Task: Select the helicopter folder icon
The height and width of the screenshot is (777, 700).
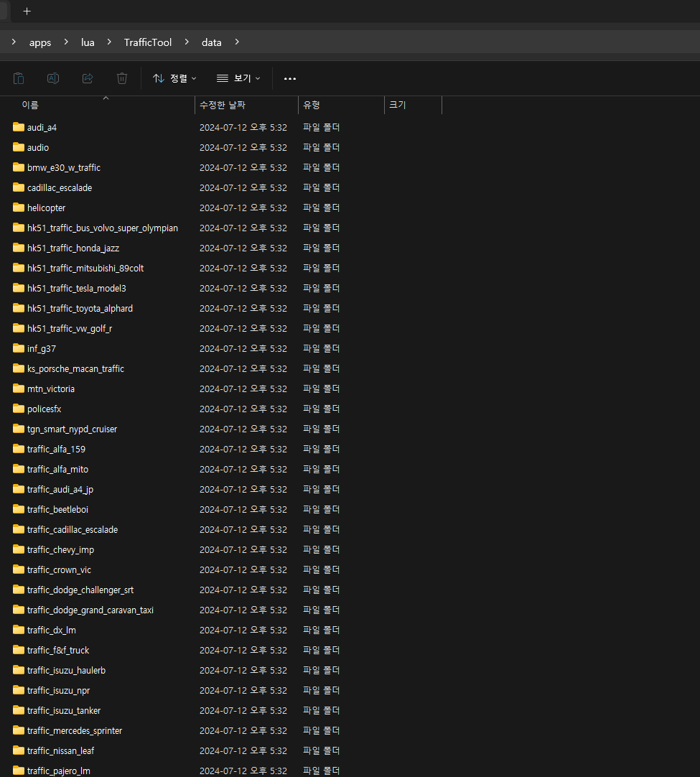Action: [x=19, y=207]
